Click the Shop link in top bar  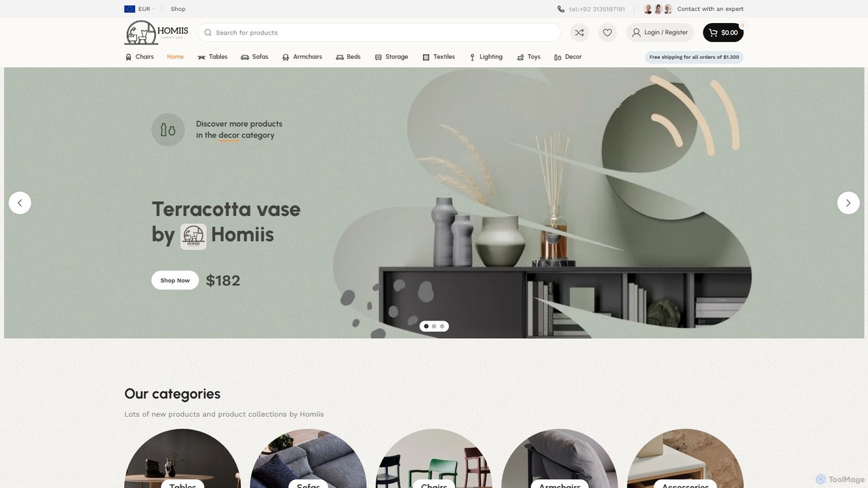pos(178,9)
